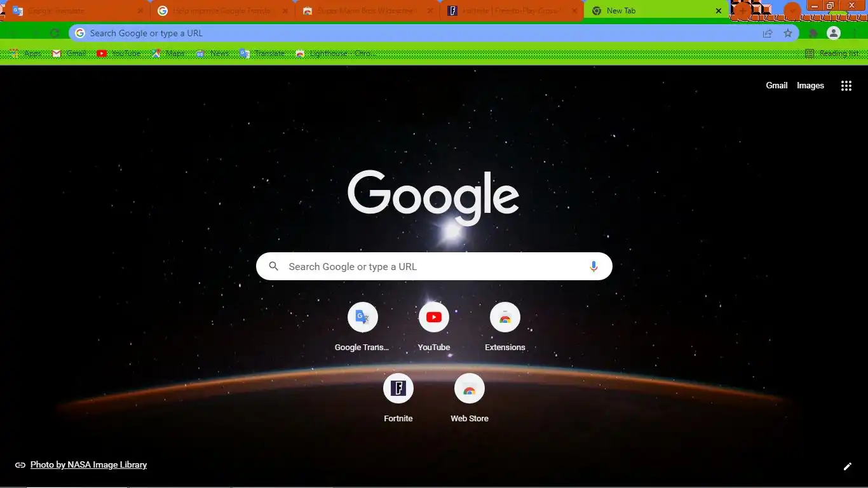868x488 pixels.
Task: Open the Web Store shortcut tile
Action: point(470,398)
